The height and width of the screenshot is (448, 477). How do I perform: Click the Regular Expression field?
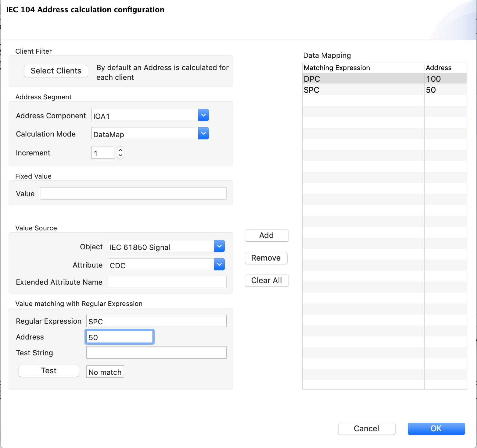point(156,321)
